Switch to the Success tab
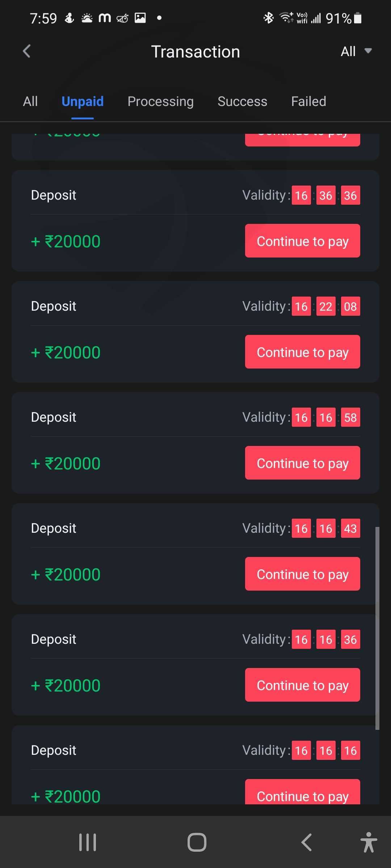The width and height of the screenshot is (391, 868). tap(242, 102)
